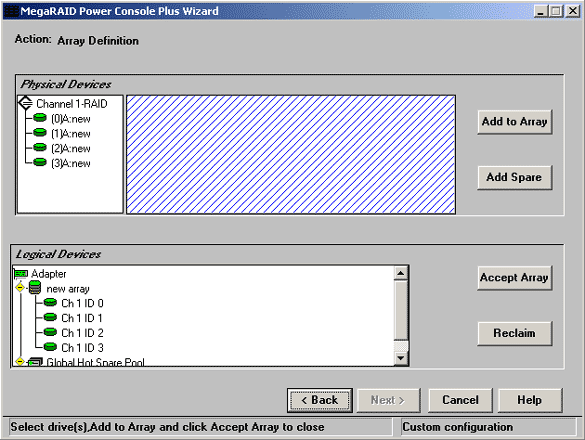Viewport: 585px width, 440px height.
Task: Click drive icon beside Ch 1 ID 1
Action: [x=50, y=318]
